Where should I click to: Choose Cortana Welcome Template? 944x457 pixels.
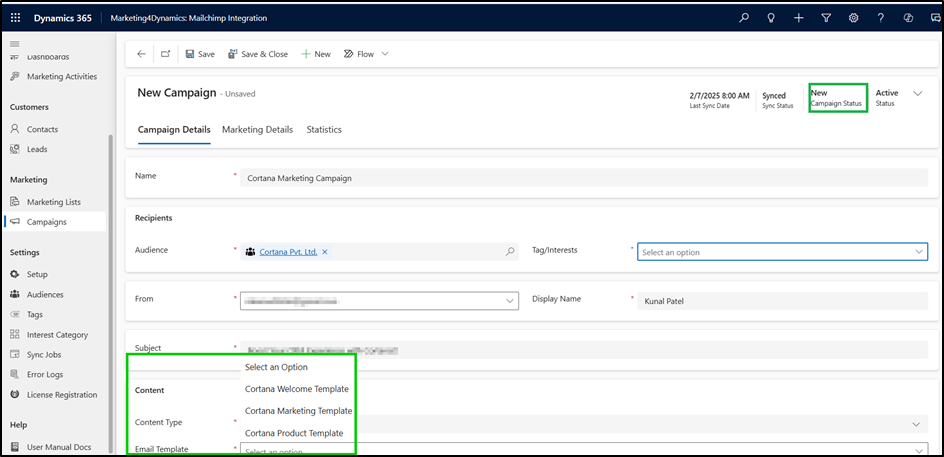point(297,389)
